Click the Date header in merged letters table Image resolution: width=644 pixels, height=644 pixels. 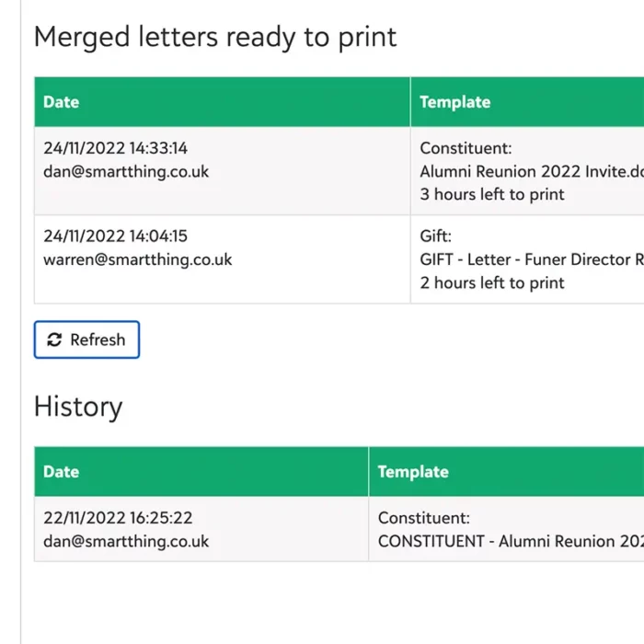click(62, 102)
